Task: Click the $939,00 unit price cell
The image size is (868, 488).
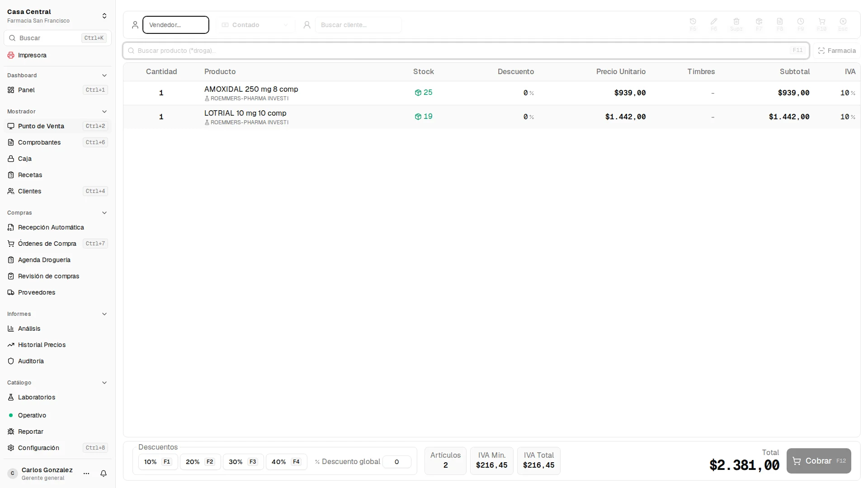Action: point(630,93)
